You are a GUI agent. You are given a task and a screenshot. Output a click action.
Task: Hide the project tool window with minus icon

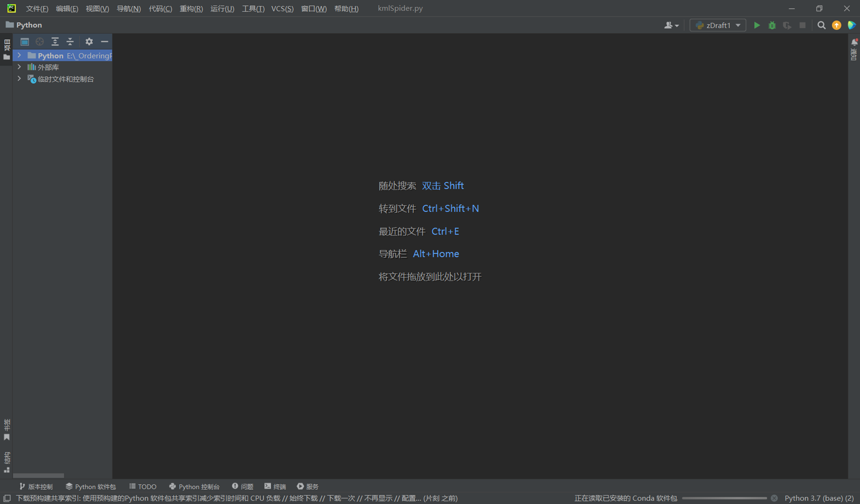[104, 41]
